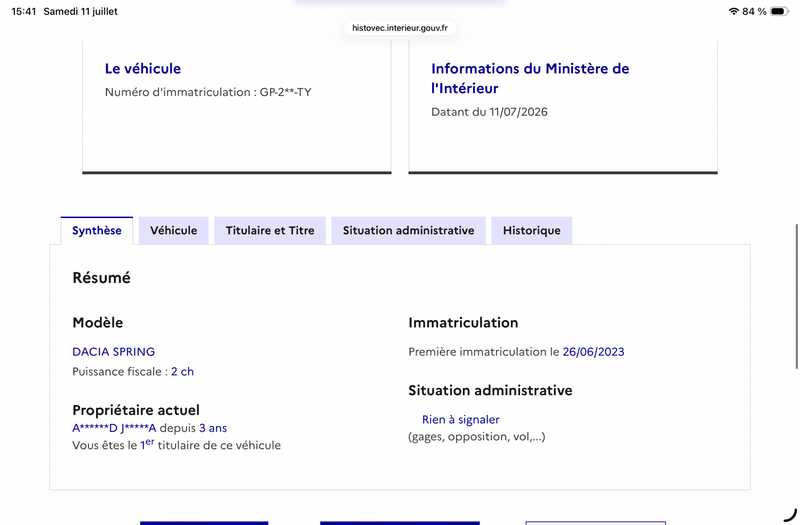This screenshot has height=525, width=800.
Task: Click the Rien à signaler status
Action: click(461, 419)
